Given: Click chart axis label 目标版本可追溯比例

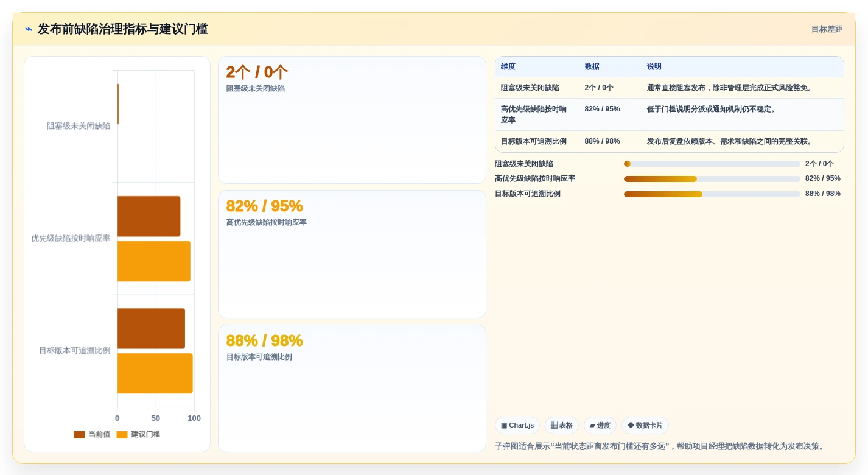Looking at the screenshot, I should point(75,351).
